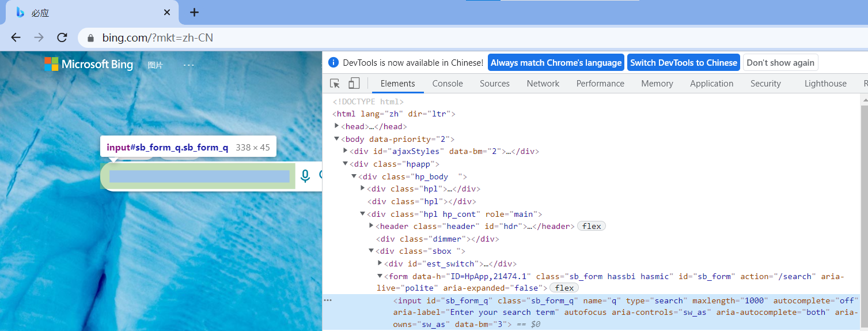This screenshot has width=868, height=331.
Task: Expand the head element node
Action: 337,126
